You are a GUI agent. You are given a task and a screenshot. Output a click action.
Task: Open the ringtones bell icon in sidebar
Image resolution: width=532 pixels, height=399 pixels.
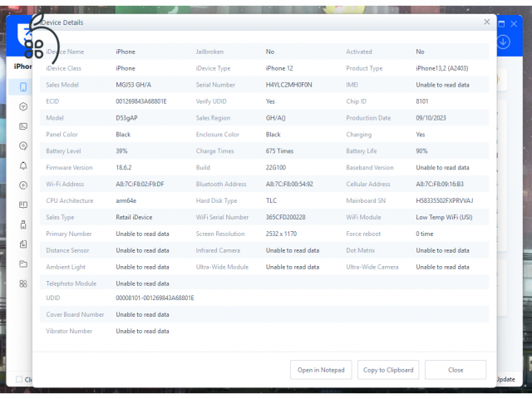(23, 165)
